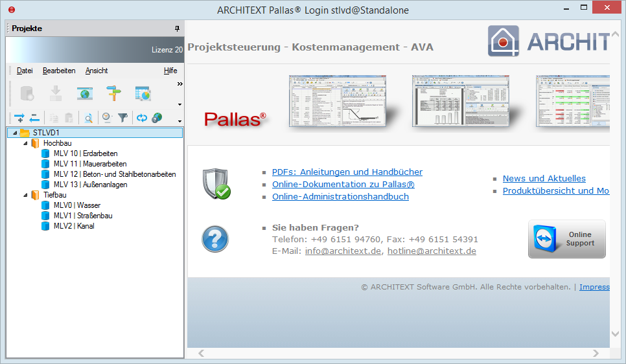This screenshot has width=626, height=364.
Task: Click the blue refresh arrows icon
Action: pyautogui.click(x=142, y=118)
